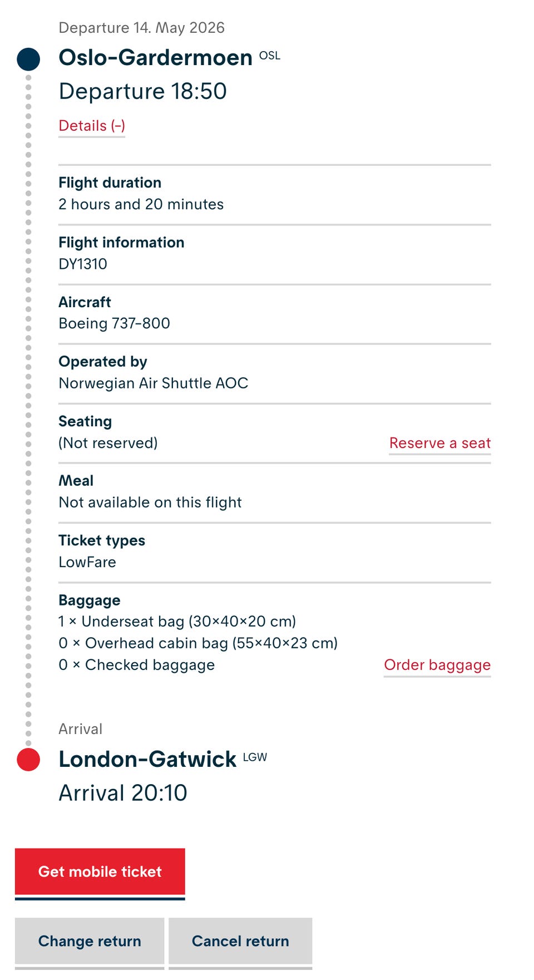
Task: Open the Order baggage link
Action: click(437, 665)
